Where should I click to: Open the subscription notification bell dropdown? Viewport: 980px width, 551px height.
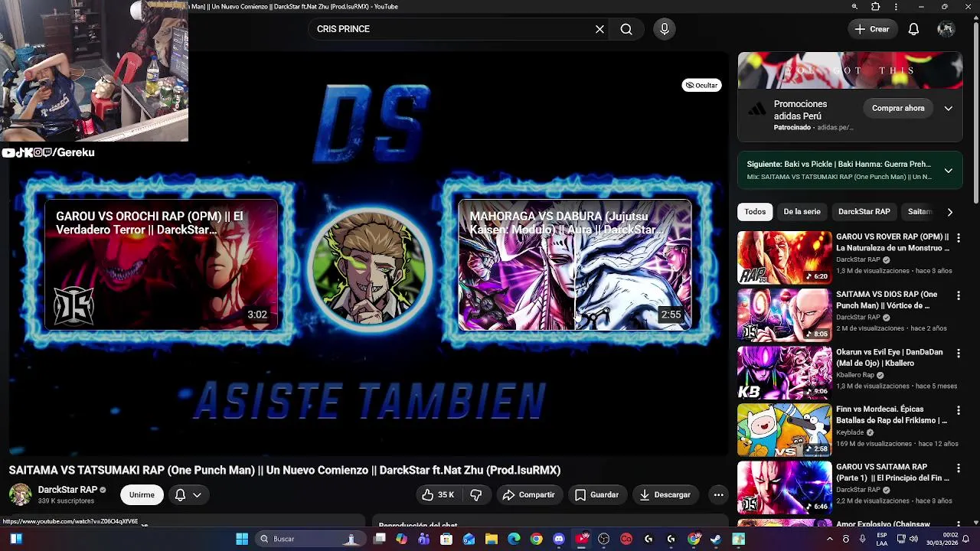pyautogui.click(x=188, y=495)
